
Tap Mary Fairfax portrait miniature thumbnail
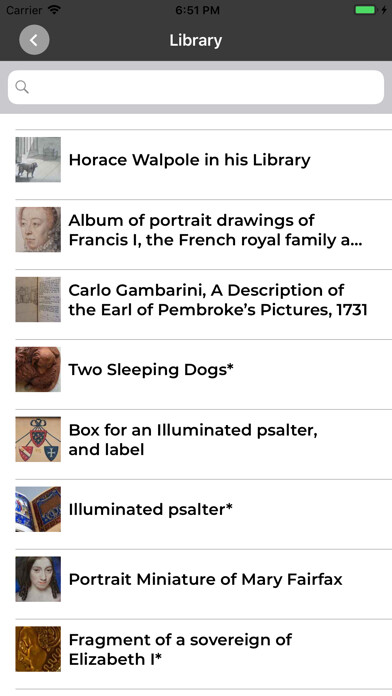pos(38,579)
